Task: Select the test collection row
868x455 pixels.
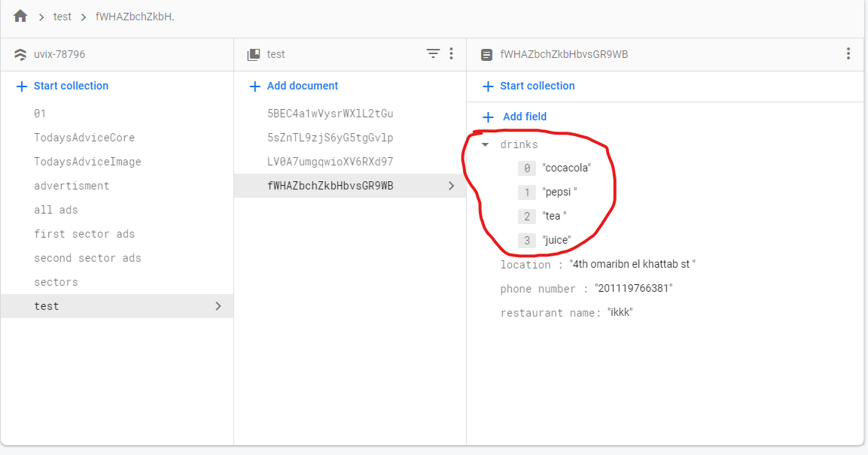Action: pyautogui.click(x=117, y=306)
